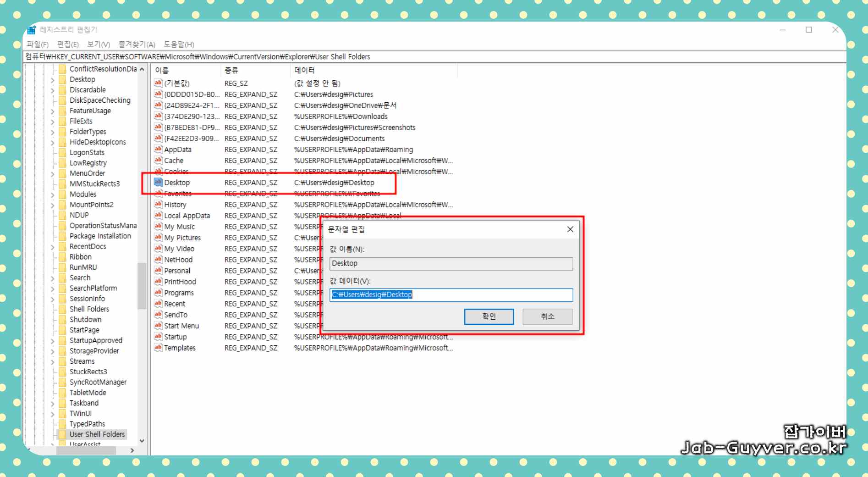Click the Local AppData value icon

(x=158, y=215)
